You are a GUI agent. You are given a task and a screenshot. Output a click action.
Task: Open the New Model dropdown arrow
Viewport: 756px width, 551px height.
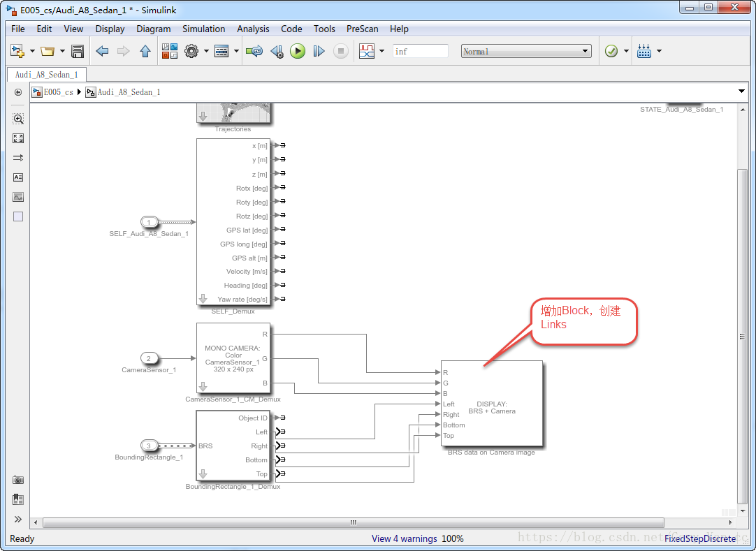pos(32,51)
